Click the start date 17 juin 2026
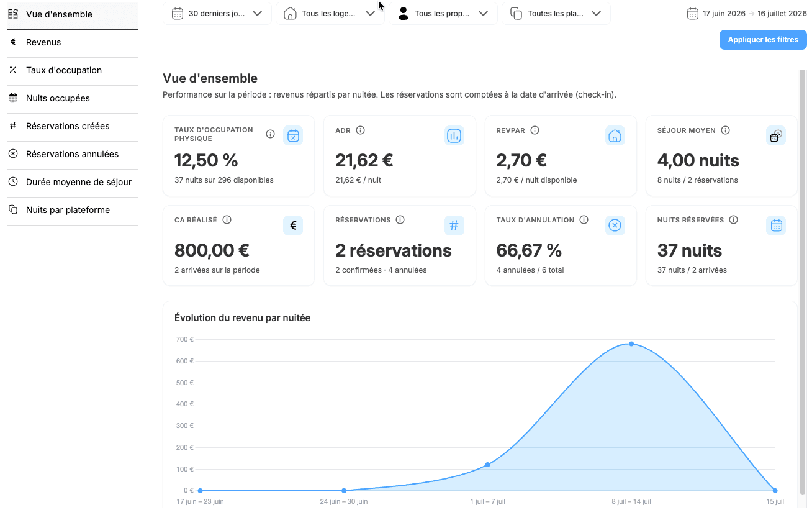The width and height of the screenshot is (812, 515). click(724, 14)
